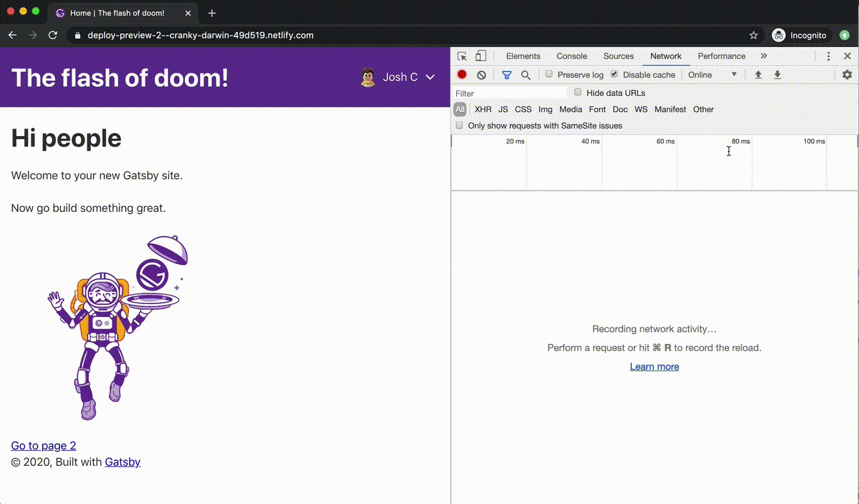Check the Hide data URLs checkbox

click(578, 92)
